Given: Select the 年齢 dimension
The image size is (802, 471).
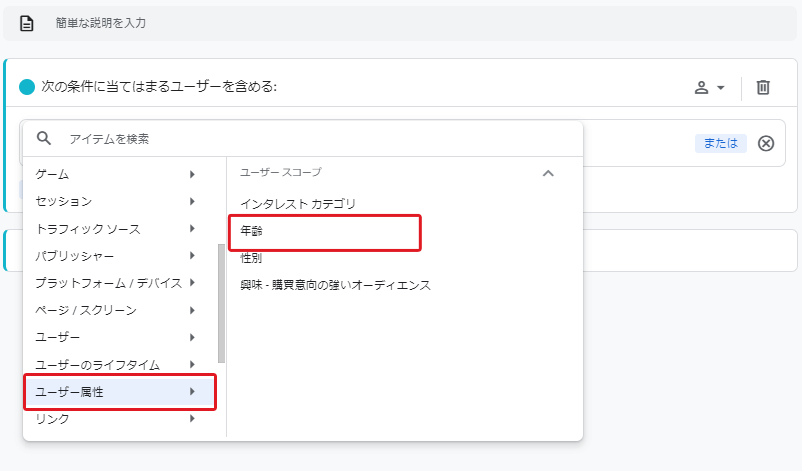Looking at the screenshot, I should 325,231.
